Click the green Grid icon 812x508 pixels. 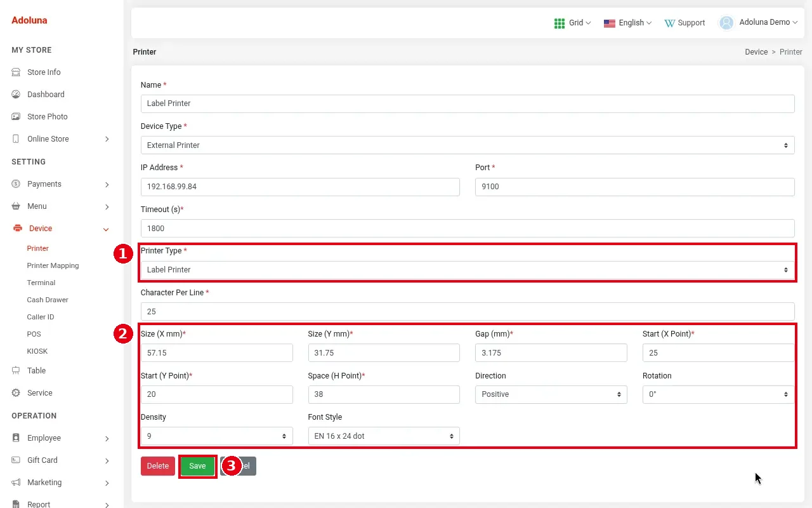[560, 23]
